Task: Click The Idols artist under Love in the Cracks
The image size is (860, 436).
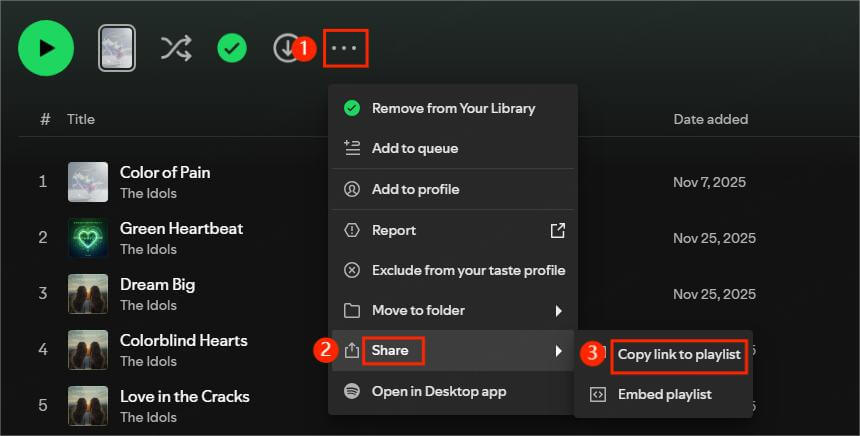Action: click(x=149, y=417)
